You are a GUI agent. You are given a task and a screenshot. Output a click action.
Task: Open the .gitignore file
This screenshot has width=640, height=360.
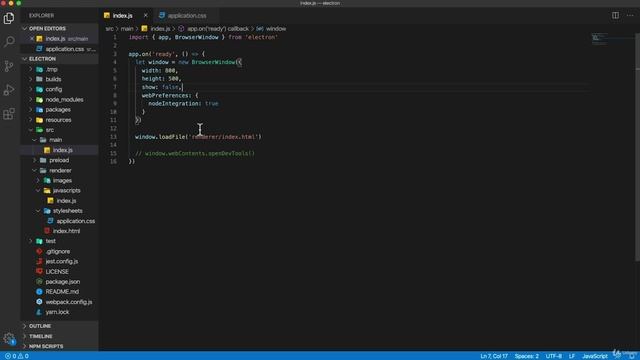(60, 251)
